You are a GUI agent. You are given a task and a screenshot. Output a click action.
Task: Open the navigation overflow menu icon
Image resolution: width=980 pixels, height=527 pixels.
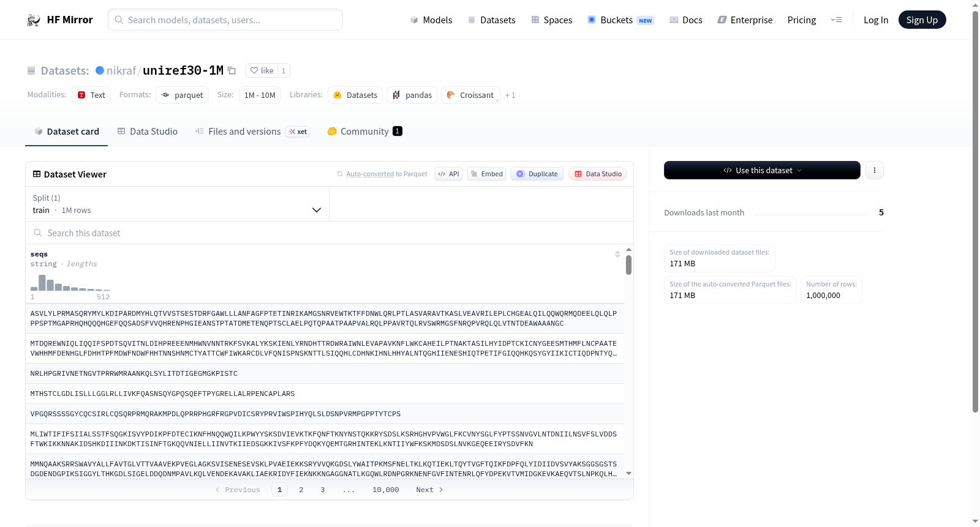tap(836, 20)
